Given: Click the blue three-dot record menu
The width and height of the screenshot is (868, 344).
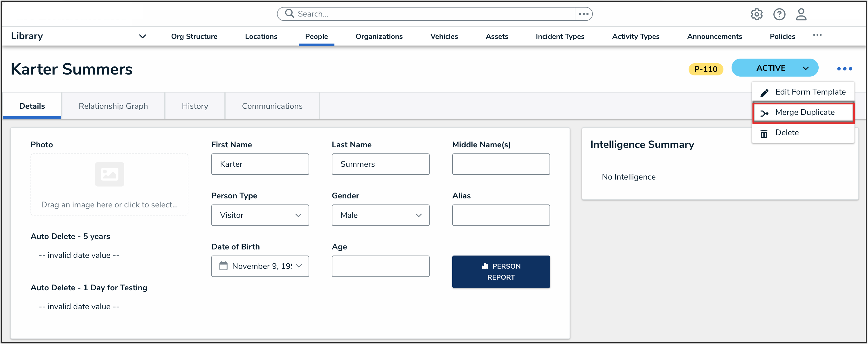Looking at the screenshot, I should point(844,69).
